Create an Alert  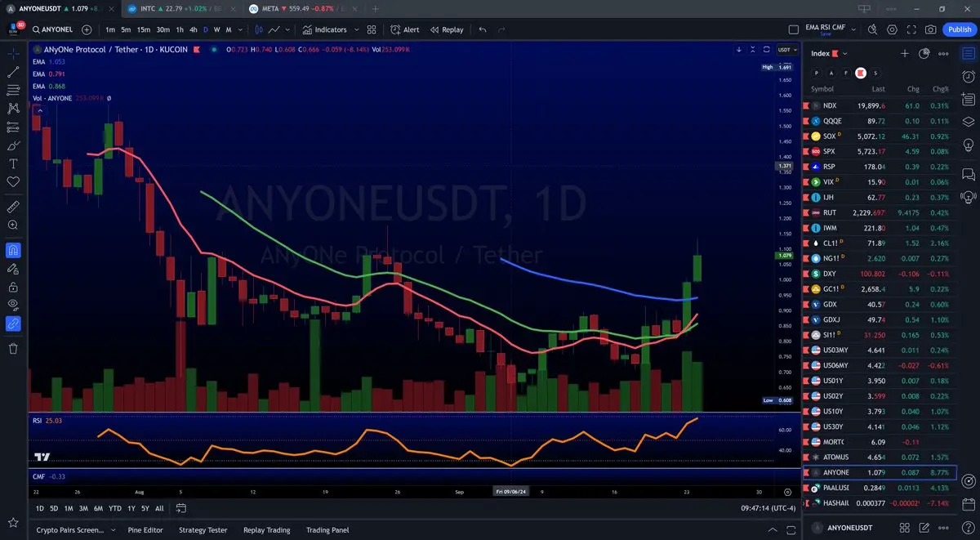405,29
